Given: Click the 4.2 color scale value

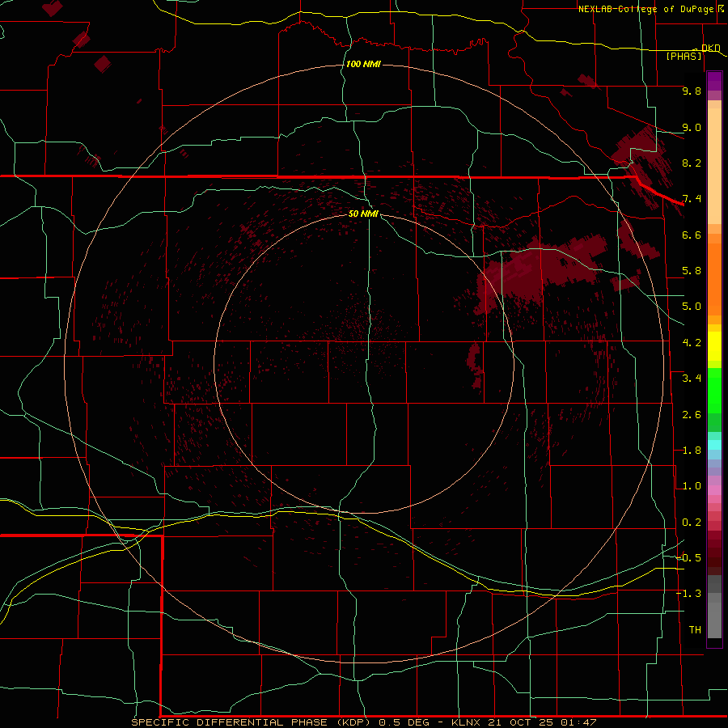Looking at the screenshot, I should [x=692, y=343].
